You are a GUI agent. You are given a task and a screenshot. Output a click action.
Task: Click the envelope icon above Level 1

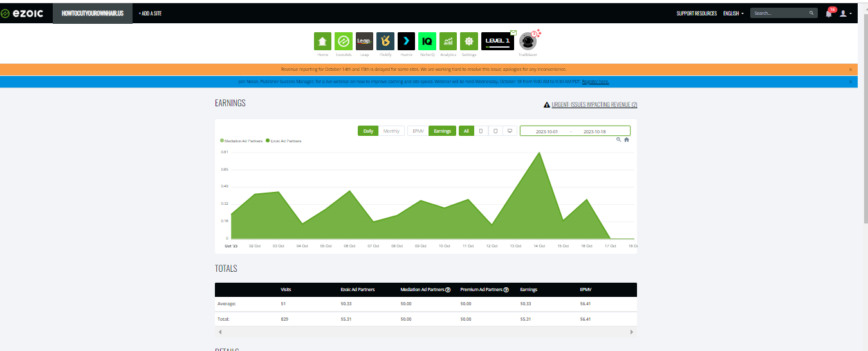pos(513,32)
